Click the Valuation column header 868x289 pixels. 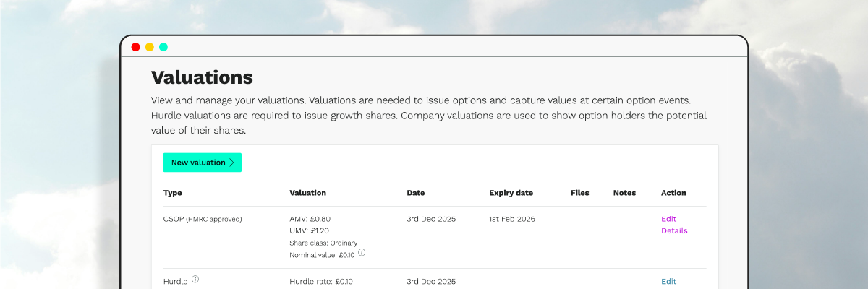tap(308, 193)
